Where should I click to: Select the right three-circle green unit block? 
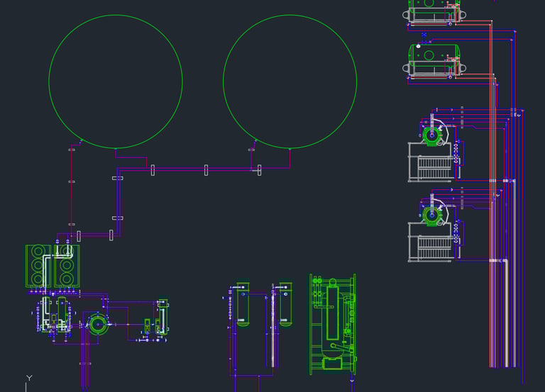[x=67, y=266]
